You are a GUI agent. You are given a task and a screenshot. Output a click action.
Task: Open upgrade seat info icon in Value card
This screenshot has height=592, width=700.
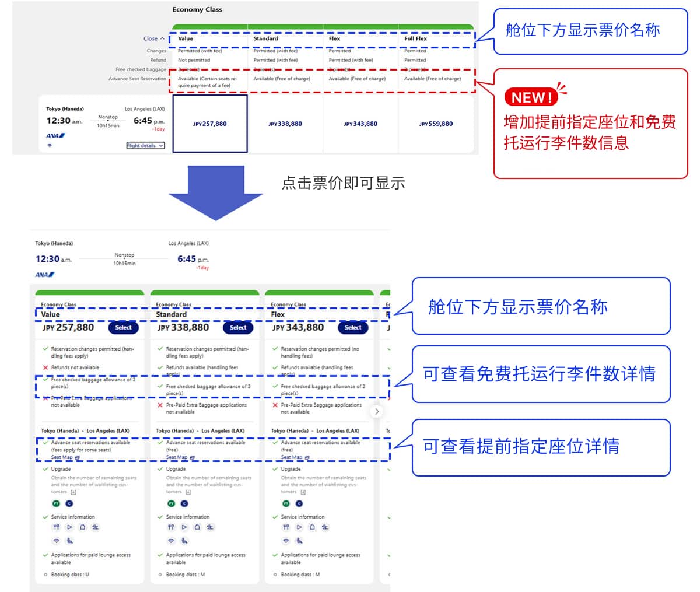(x=73, y=492)
